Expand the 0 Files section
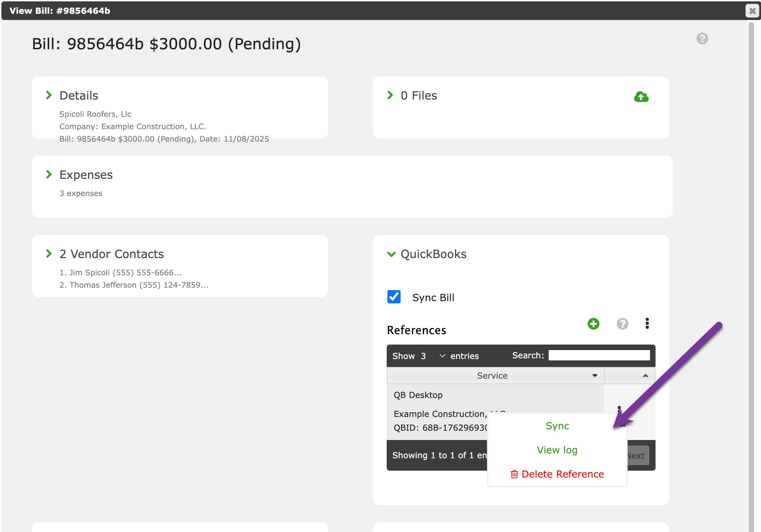This screenshot has width=761, height=532. (x=390, y=95)
